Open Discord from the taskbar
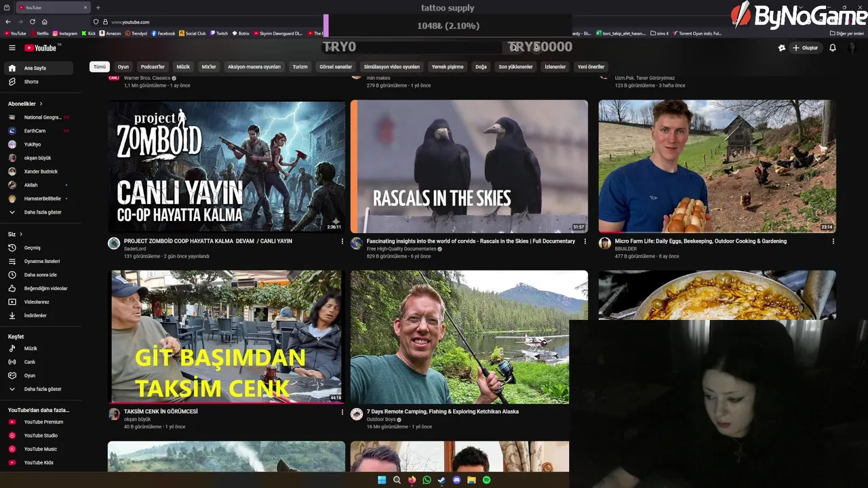The height and width of the screenshot is (488, 868). tap(456, 480)
